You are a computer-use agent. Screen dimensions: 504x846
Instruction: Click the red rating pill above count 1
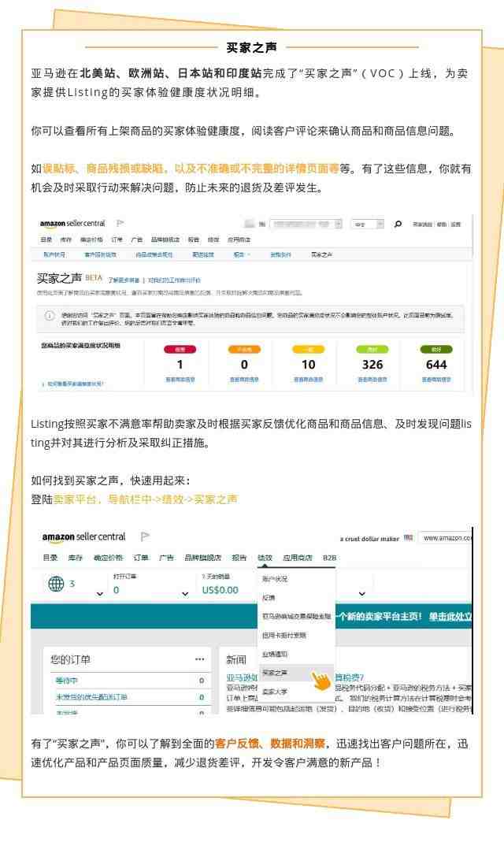[x=180, y=349]
